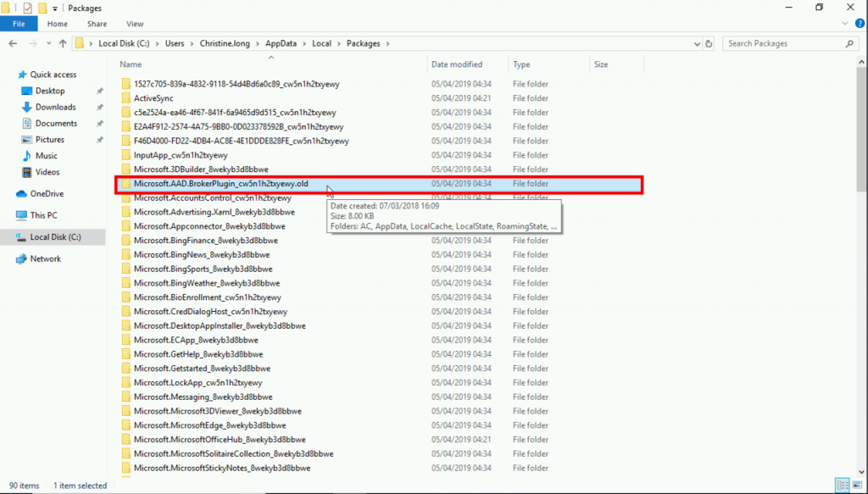The image size is (868, 494).
Task: Open the File menu
Action: [19, 24]
